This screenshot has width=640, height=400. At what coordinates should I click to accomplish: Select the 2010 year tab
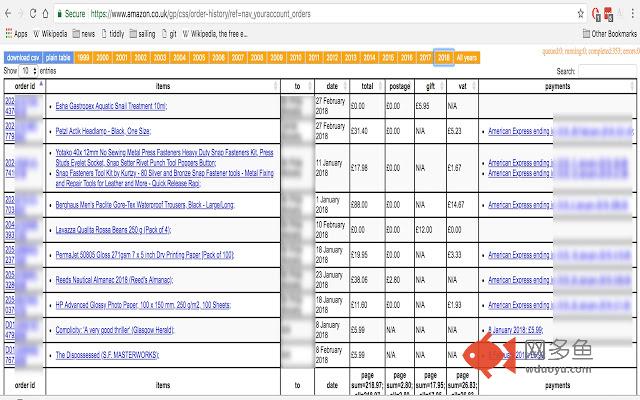point(296,58)
